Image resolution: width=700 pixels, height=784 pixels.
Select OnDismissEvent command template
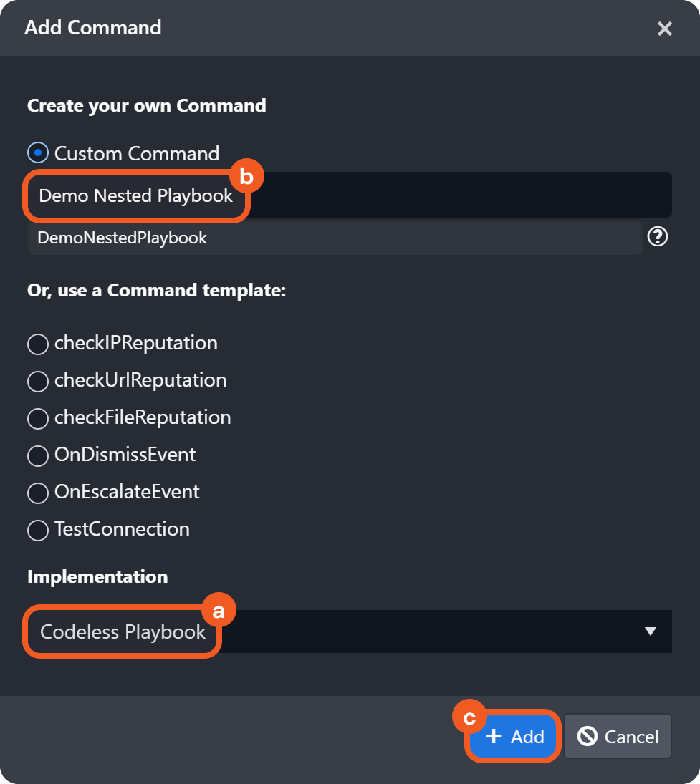pos(37,455)
